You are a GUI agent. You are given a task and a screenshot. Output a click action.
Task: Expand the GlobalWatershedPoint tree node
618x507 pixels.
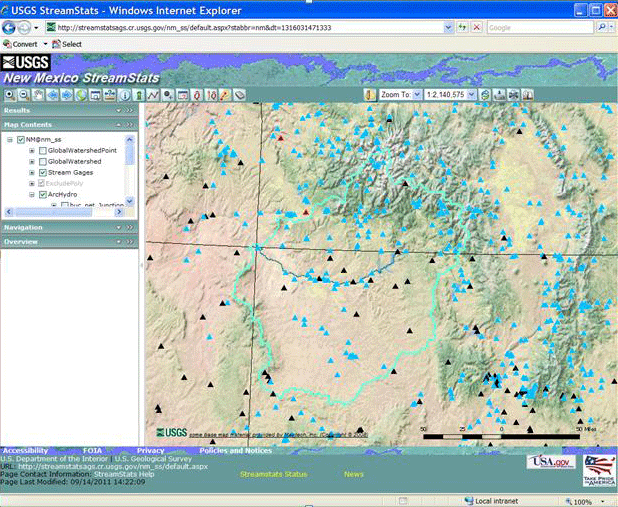pyautogui.click(x=32, y=151)
